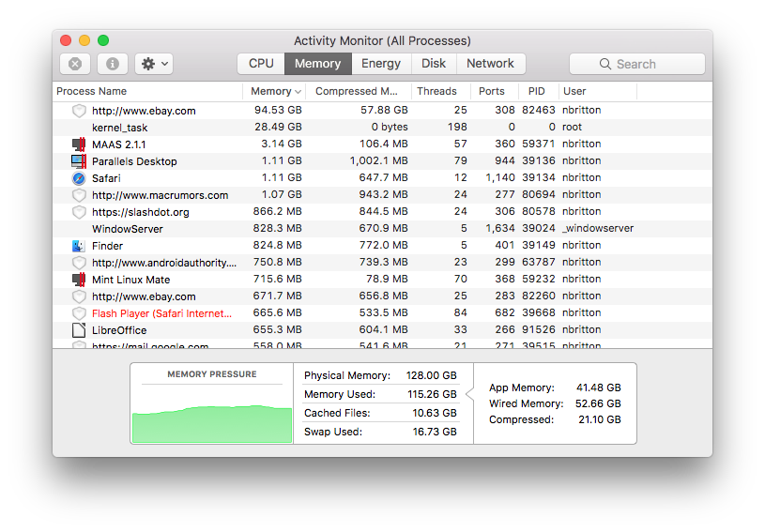The width and height of the screenshot is (765, 532).
Task: Click the 1,002.1 MB compressed value
Action: coord(379,161)
